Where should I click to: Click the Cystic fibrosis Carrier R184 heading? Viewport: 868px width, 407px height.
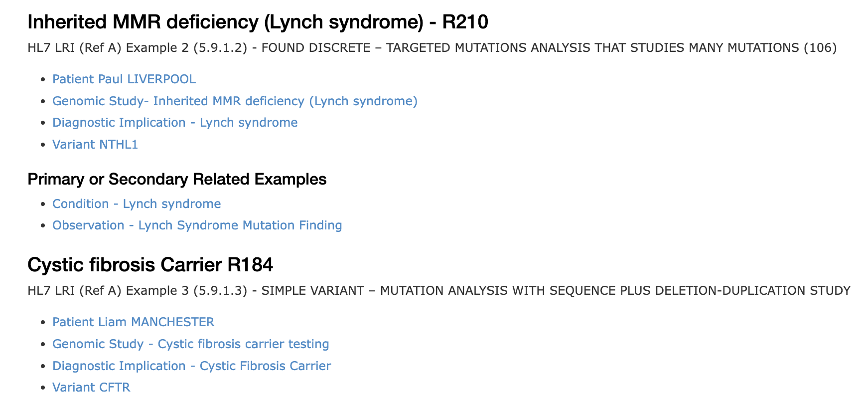pos(150,265)
